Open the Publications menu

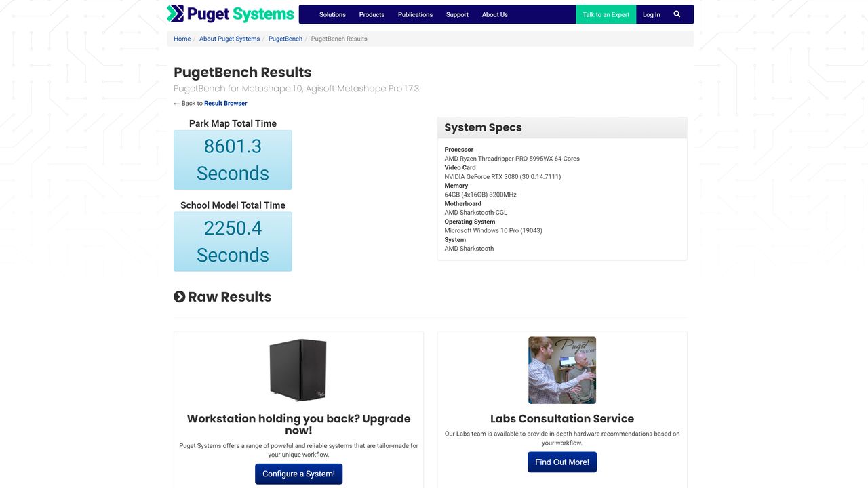pyautogui.click(x=415, y=14)
